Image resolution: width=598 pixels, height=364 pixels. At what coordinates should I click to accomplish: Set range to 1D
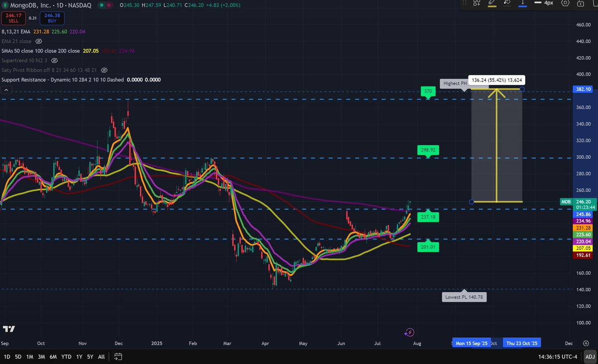[7, 357]
